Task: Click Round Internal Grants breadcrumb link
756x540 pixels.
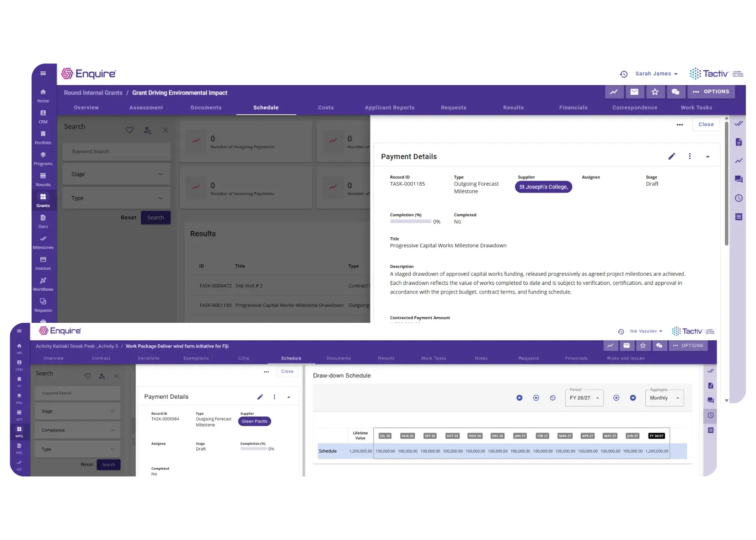Action: [x=93, y=93]
